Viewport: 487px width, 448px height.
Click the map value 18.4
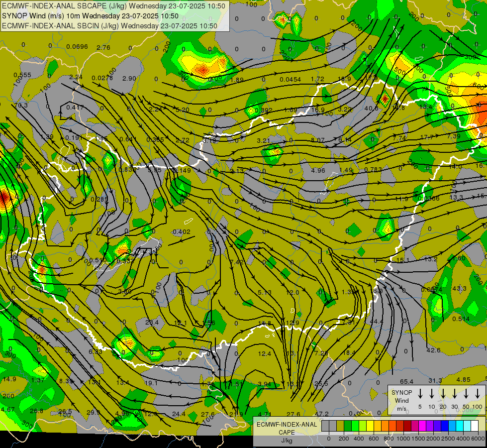[x=349, y=352]
